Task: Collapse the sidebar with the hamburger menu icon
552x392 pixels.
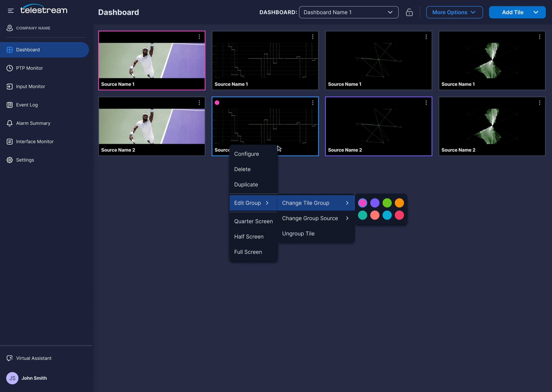Action: [11, 11]
